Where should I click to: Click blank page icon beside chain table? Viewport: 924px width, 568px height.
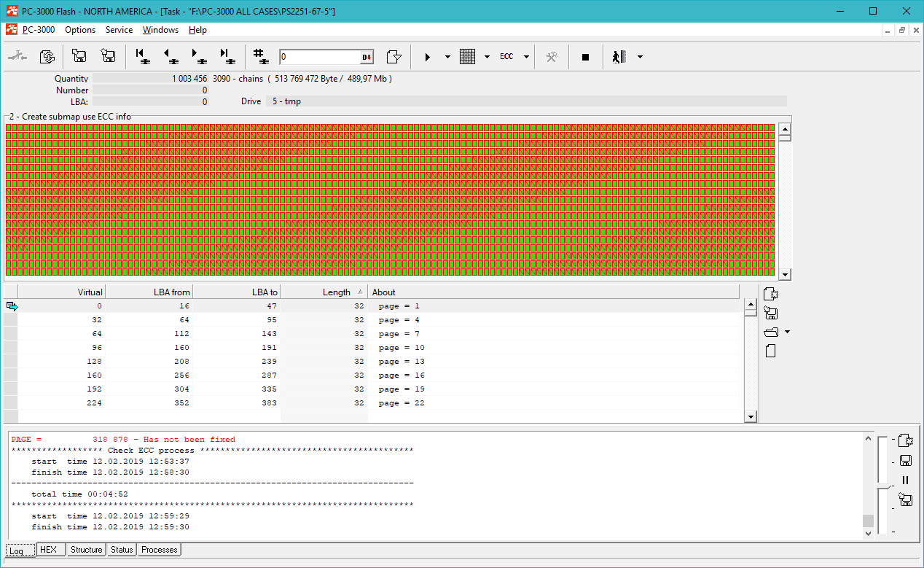pos(771,351)
